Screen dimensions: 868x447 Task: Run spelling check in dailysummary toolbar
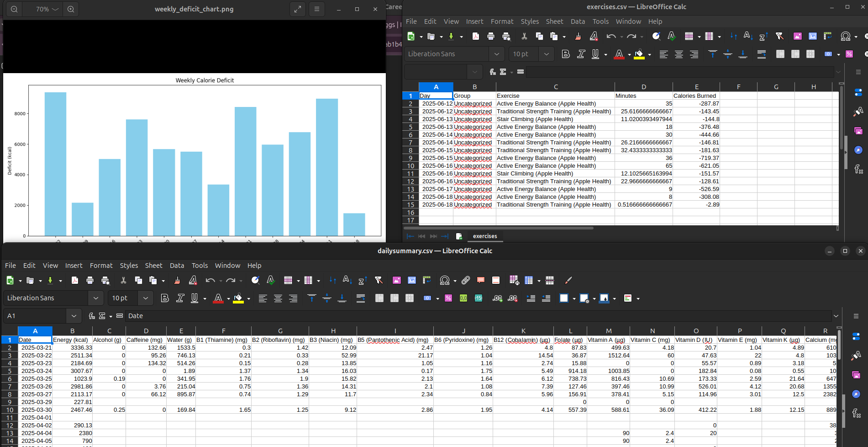271,280
